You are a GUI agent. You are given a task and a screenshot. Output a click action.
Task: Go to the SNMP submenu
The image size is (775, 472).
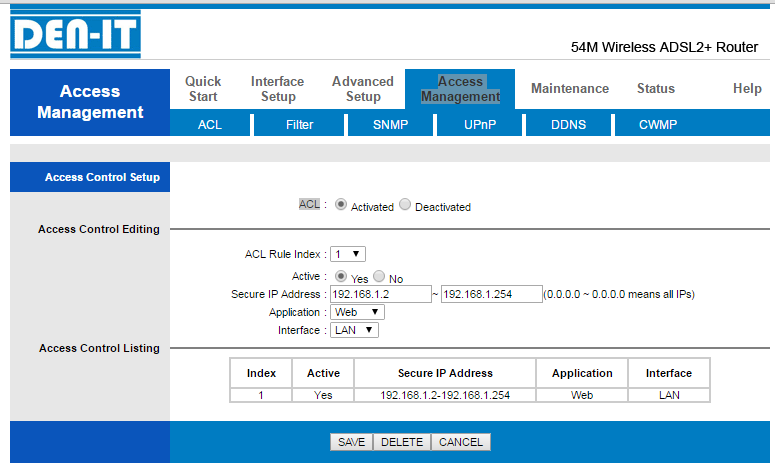pyautogui.click(x=390, y=125)
